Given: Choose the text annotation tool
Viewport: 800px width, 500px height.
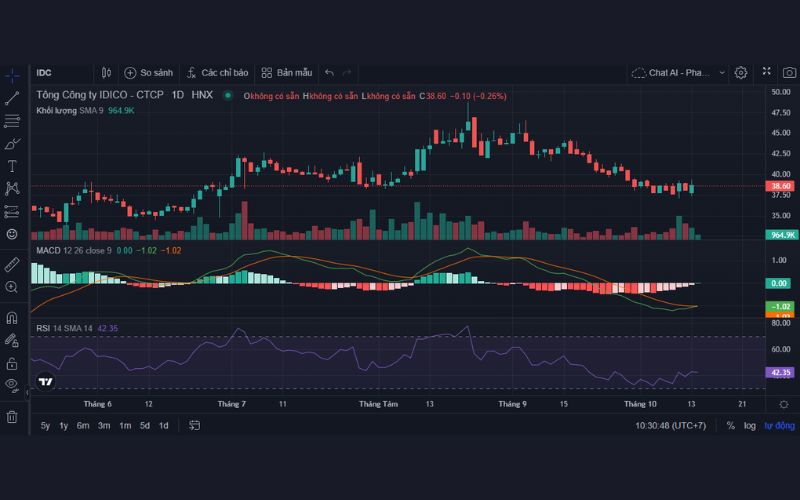Looking at the screenshot, I should (x=12, y=165).
